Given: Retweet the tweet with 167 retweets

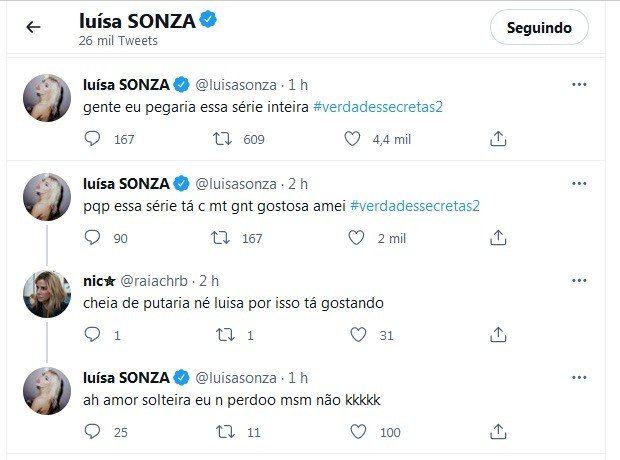Looking at the screenshot, I should (220, 238).
